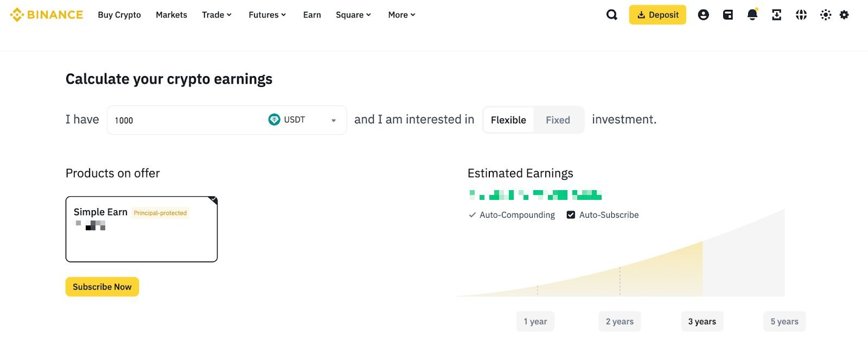Click the Subscribe Now button
The height and width of the screenshot is (346, 868).
(x=102, y=287)
